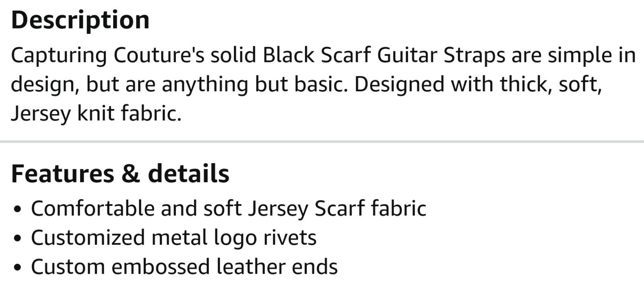Click the "Custom embossed leather ends" bullet
This screenshot has height=287, width=644.
(184, 267)
